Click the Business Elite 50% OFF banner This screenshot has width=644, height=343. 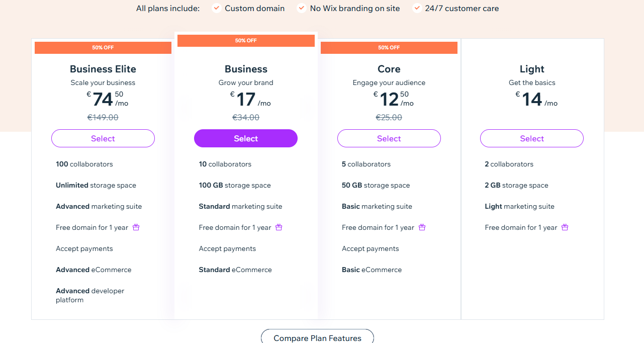[103, 48]
